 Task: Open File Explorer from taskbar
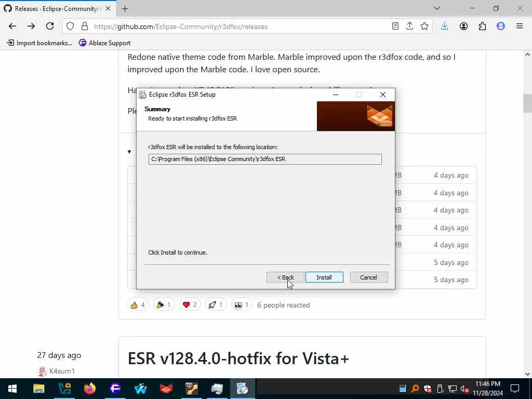(38, 389)
